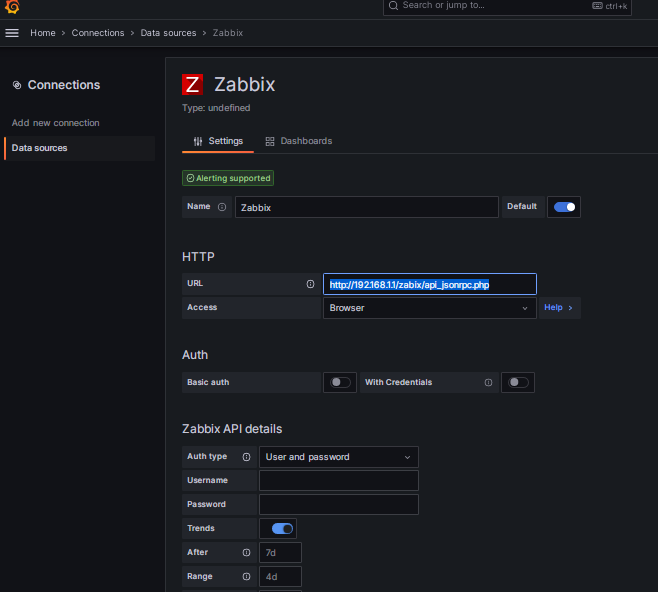Image resolution: width=658 pixels, height=592 pixels.
Task: Go to Data sources breadcrumb
Action: pos(168,33)
